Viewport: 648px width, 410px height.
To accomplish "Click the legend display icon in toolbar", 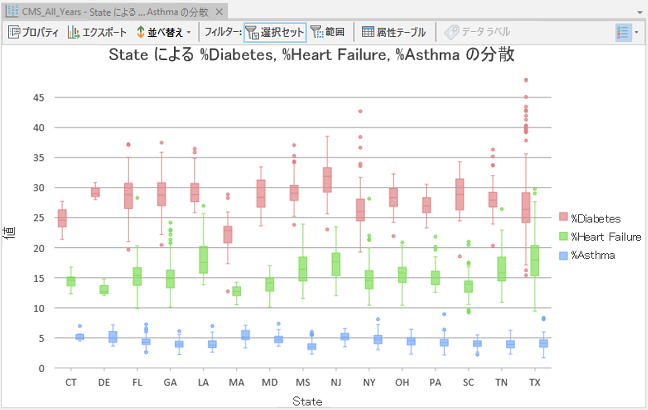I will point(624,32).
